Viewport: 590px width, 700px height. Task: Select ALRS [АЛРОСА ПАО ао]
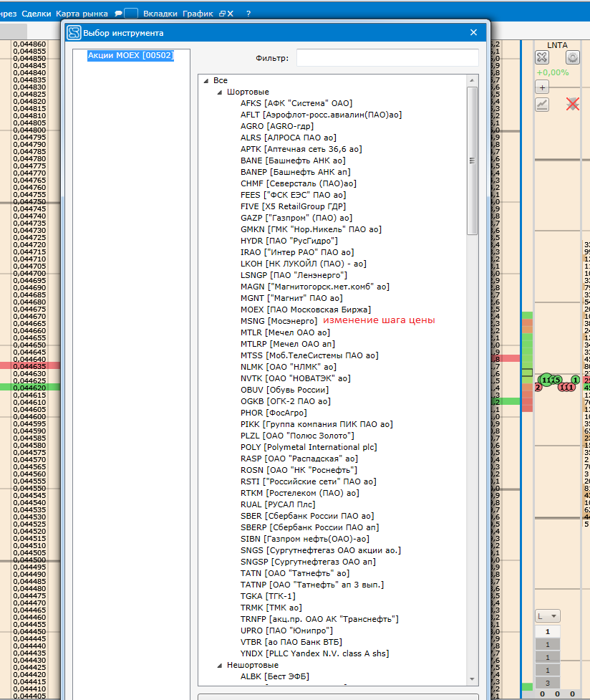(x=289, y=138)
